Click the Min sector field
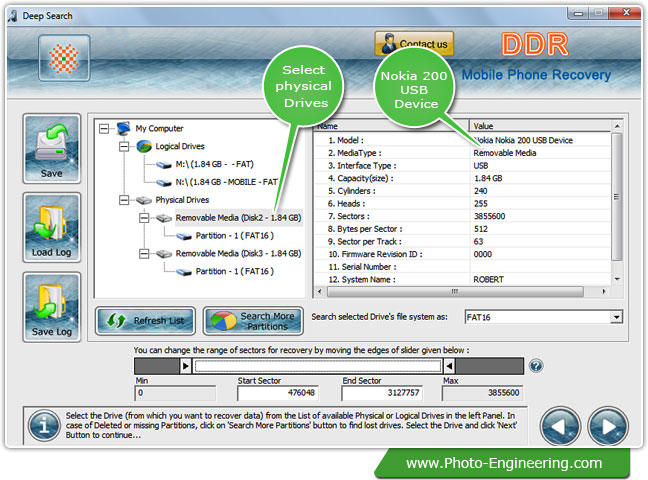 [175, 393]
